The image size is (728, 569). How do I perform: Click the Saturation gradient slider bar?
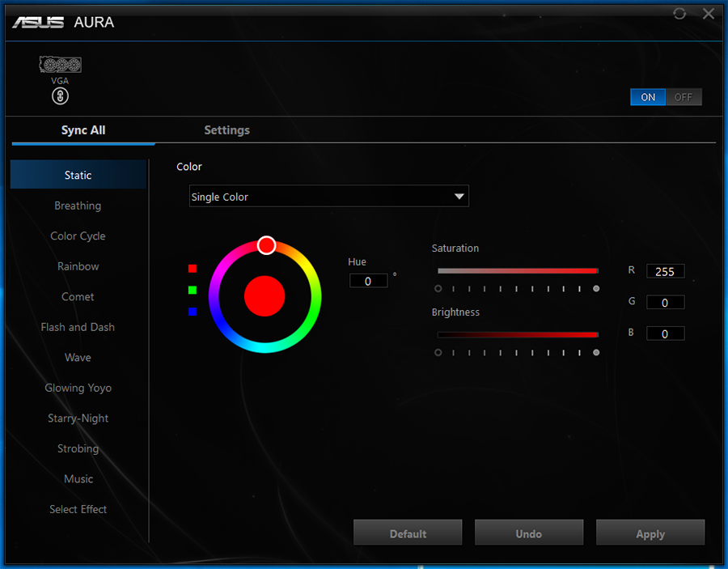tap(518, 271)
